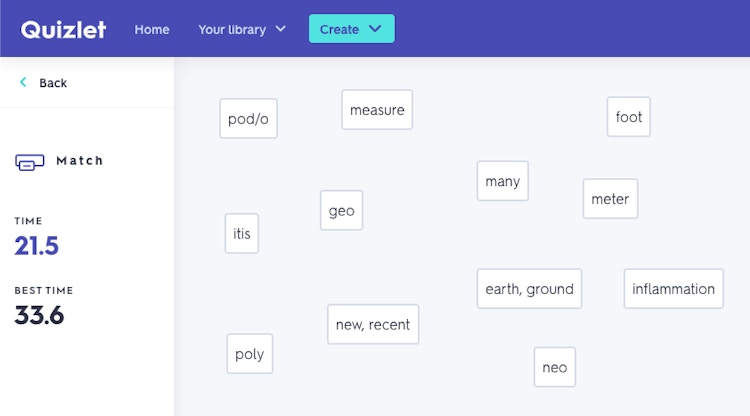750x416 pixels.
Task: Pick the foot card
Action: 629,117
